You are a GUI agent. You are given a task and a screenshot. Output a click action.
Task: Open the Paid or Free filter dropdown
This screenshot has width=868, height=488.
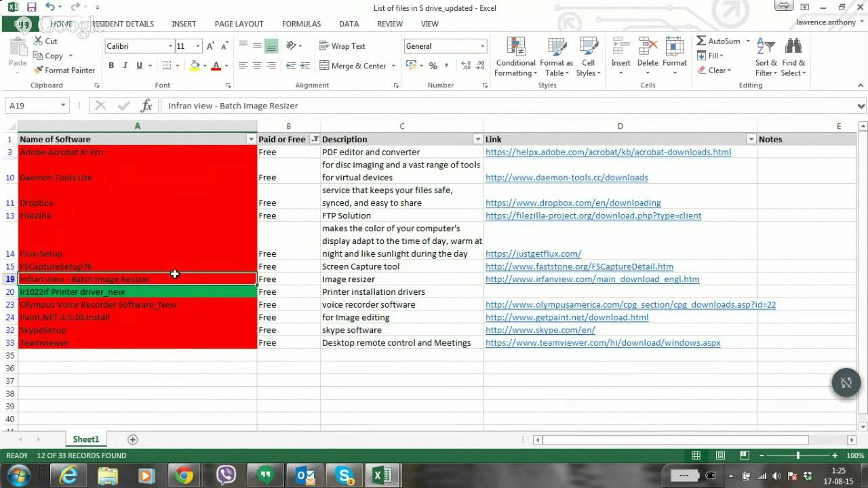point(315,140)
